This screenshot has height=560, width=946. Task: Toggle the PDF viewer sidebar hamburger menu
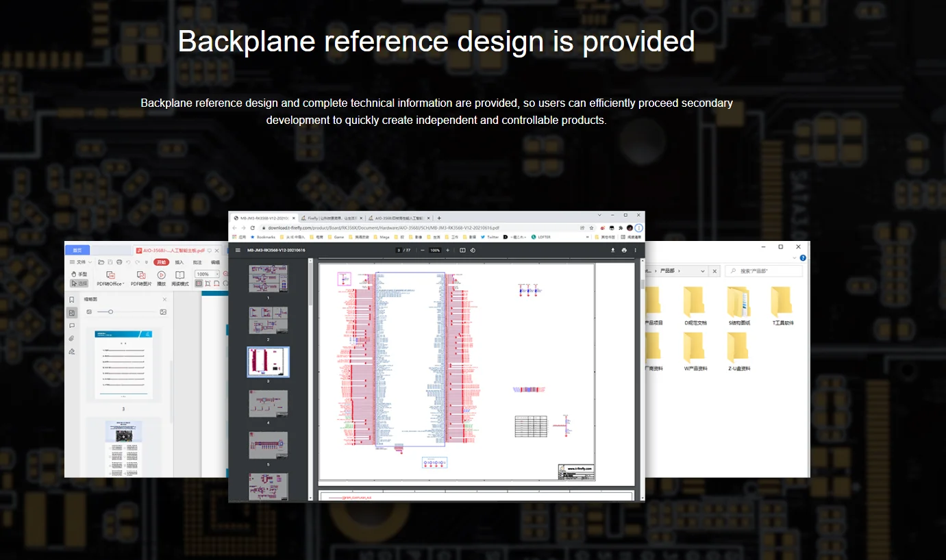tap(238, 251)
